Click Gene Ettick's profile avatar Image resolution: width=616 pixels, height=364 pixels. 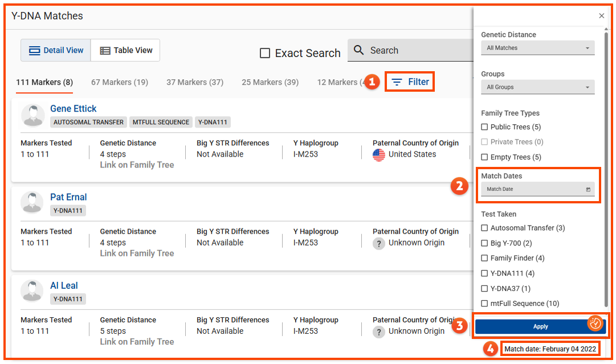tap(32, 115)
